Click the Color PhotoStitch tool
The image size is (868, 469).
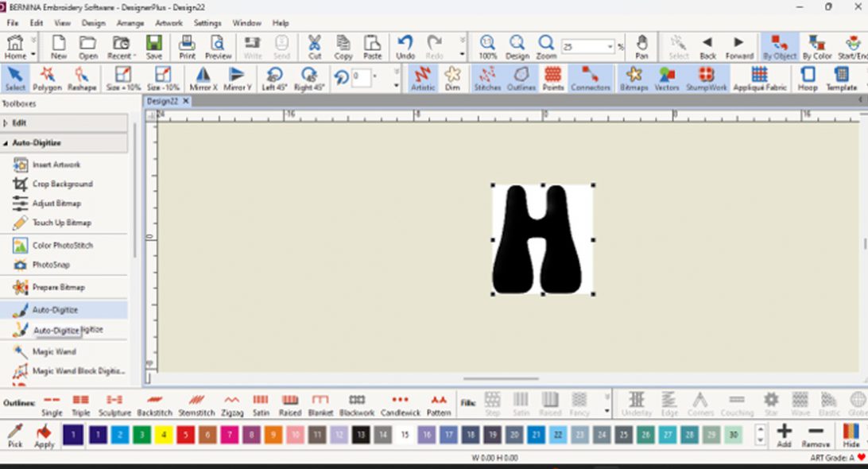coord(62,246)
